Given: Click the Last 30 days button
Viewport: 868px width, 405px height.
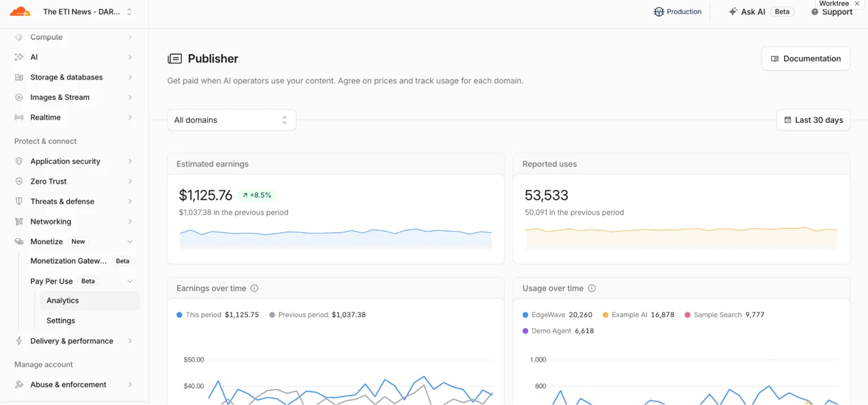Looking at the screenshot, I should coord(813,120).
